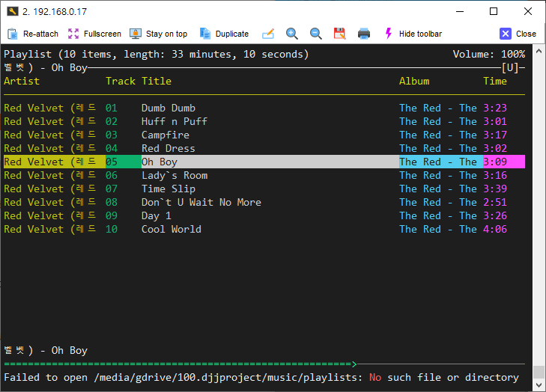Duplicate the terminal session

224,34
